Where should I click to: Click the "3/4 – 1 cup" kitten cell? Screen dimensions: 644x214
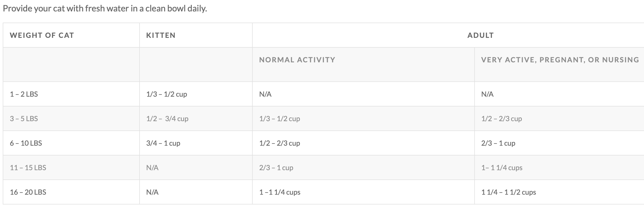tap(163, 143)
